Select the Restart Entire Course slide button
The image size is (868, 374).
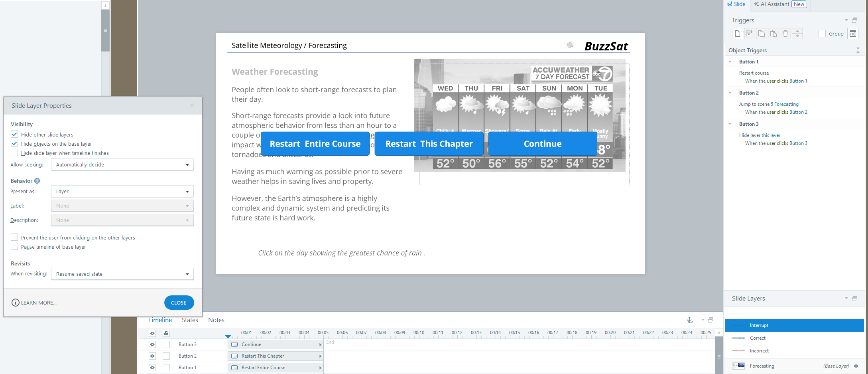[315, 144]
